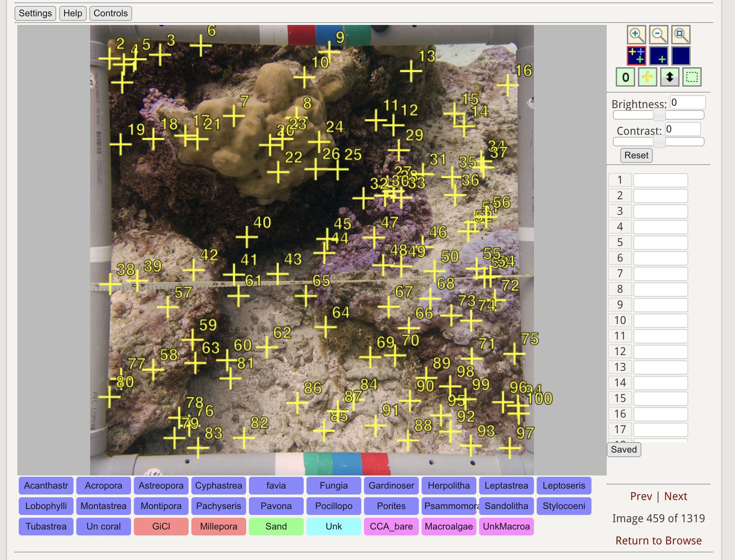Viewport: 735px width, 560px height.
Task: Hide all point markers with the blank blue button
Action: coord(681,55)
